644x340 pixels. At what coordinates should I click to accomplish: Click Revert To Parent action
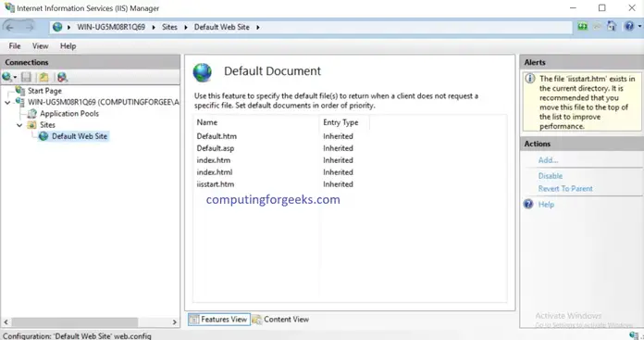click(565, 189)
